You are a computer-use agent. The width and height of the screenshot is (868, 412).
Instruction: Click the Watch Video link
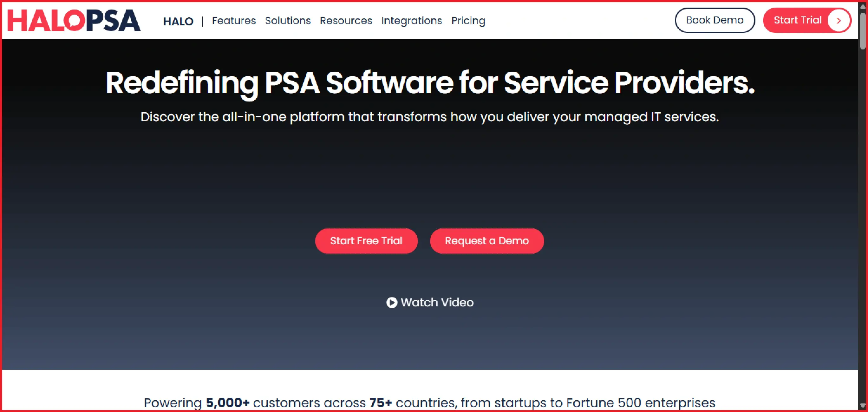click(x=437, y=302)
